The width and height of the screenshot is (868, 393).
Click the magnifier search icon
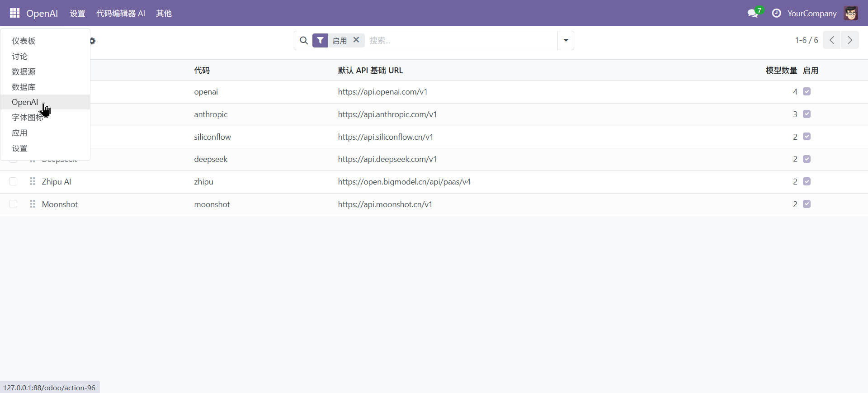click(304, 41)
